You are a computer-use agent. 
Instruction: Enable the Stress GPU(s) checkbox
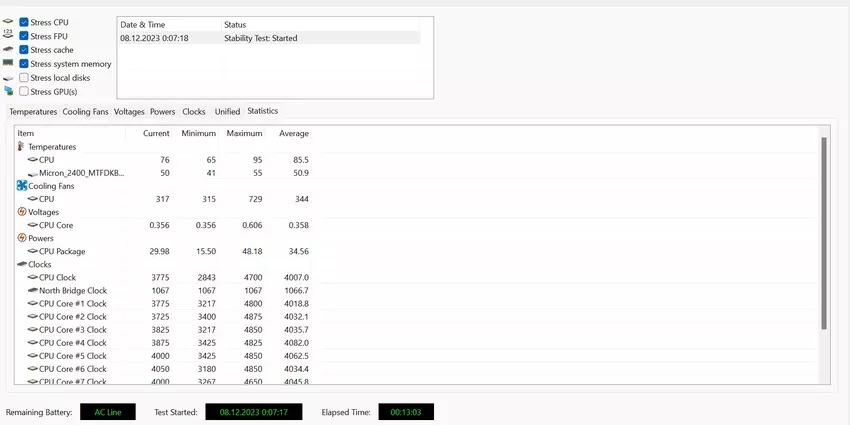(x=24, y=91)
